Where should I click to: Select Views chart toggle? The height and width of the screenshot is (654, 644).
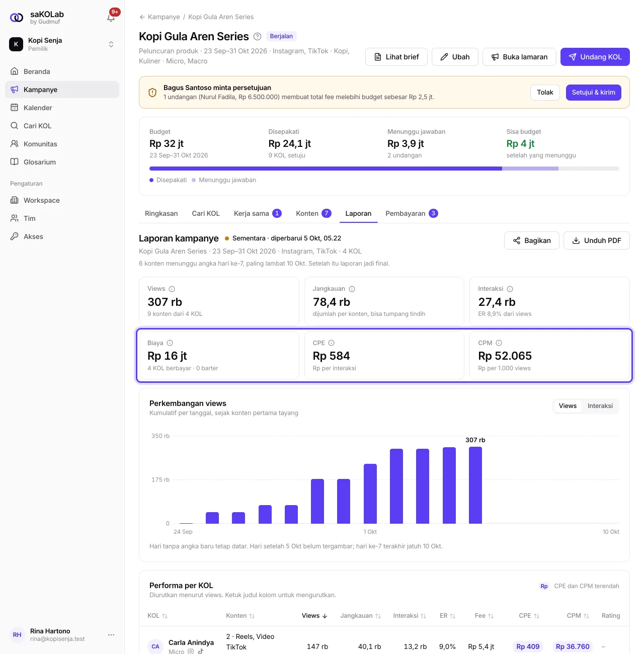568,406
